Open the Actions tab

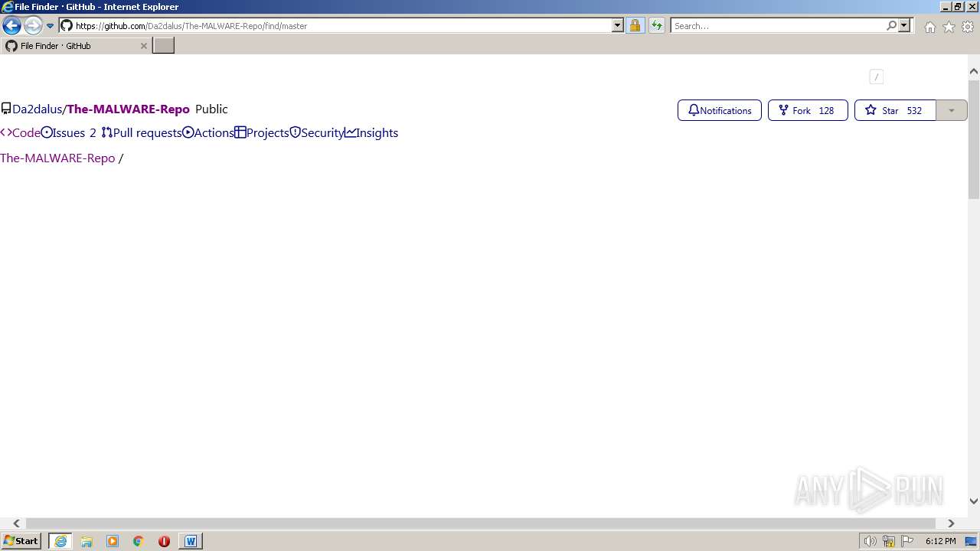(208, 132)
